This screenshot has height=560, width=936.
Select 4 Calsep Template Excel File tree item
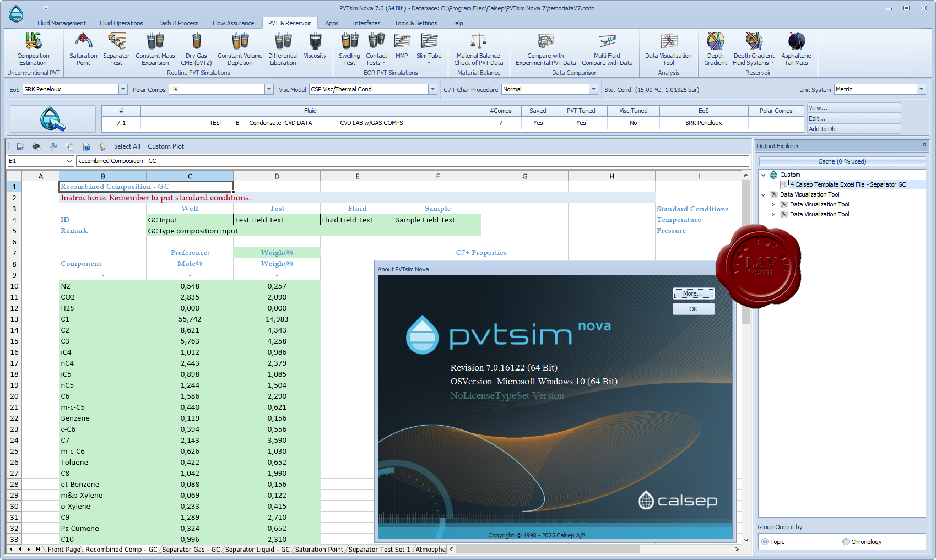click(x=848, y=184)
